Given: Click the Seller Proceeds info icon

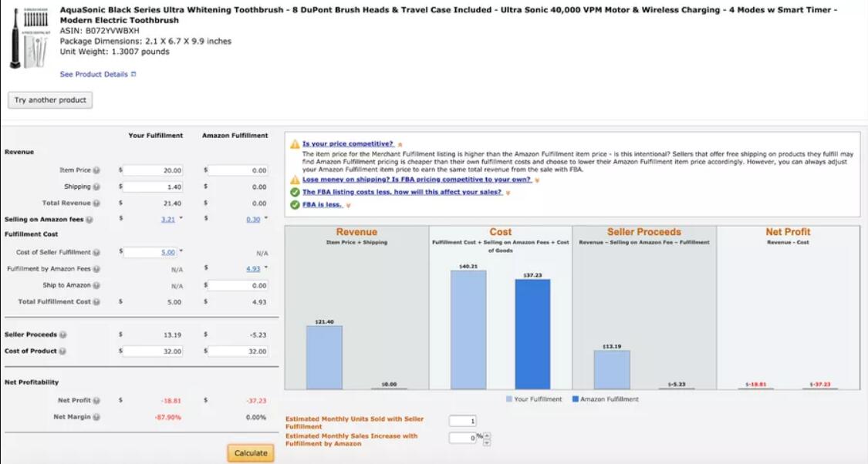Looking at the screenshot, I should click(63, 335).
